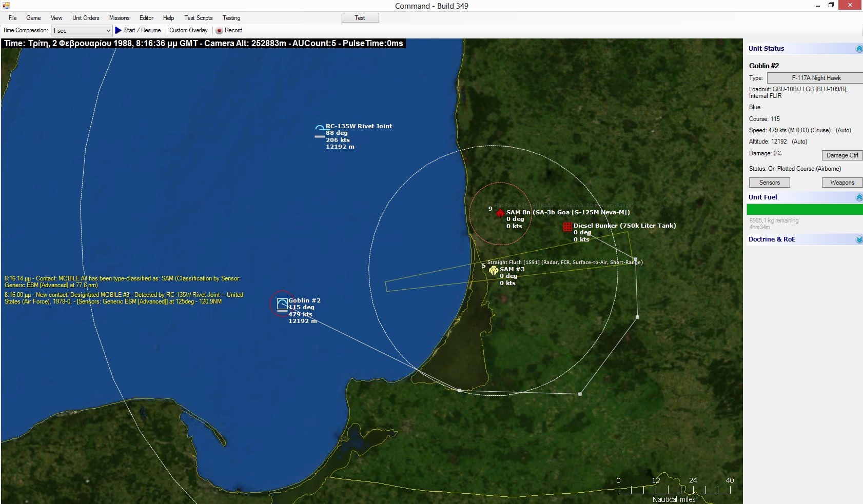The width and height of the screenshot is (863, 504).
Task: Collapse the Unit Fuel panel chevron
Action: coord(858,197)
